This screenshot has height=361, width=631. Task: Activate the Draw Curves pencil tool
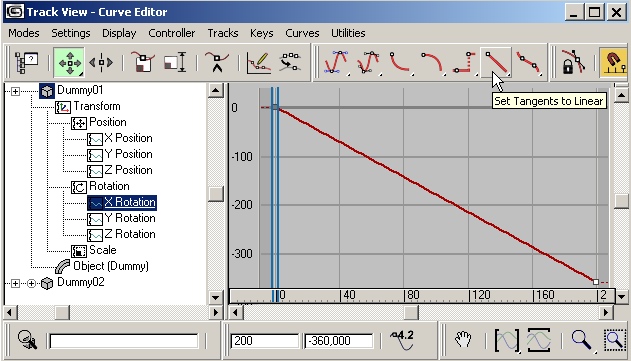[259, 62]
